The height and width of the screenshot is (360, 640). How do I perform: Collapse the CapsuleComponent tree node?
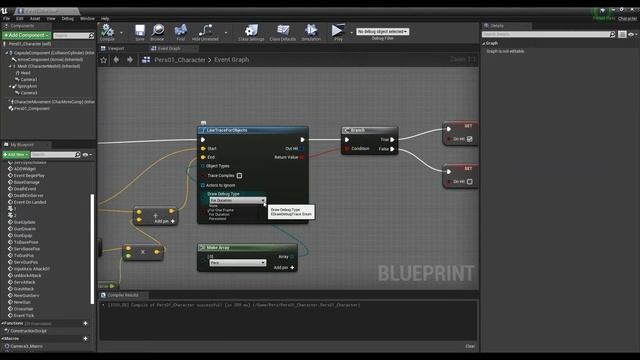(6, 53)
